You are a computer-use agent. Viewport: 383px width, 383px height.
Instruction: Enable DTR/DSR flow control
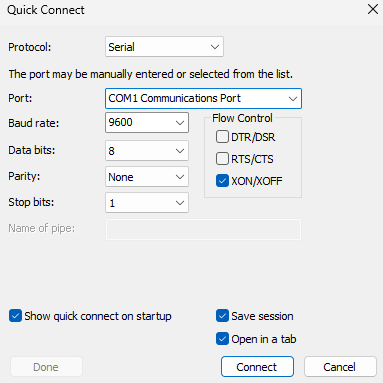pos(222,137)
